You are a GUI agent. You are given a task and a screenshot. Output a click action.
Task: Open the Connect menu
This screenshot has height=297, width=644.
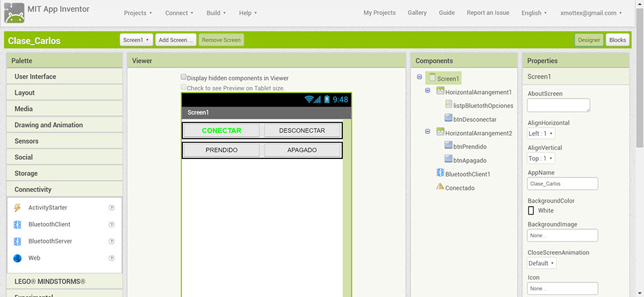click(x=179, y=13)
